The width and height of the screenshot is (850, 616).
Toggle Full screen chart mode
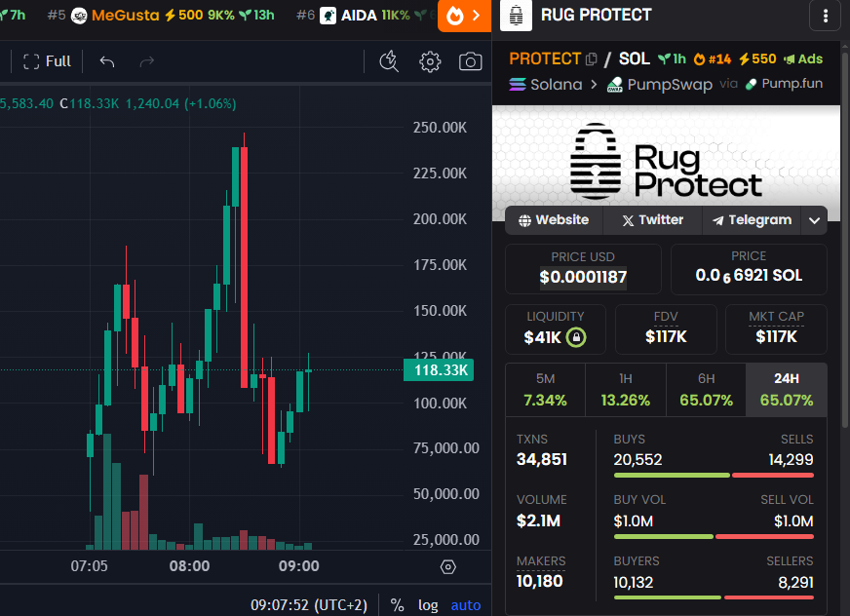coord(47,61)
